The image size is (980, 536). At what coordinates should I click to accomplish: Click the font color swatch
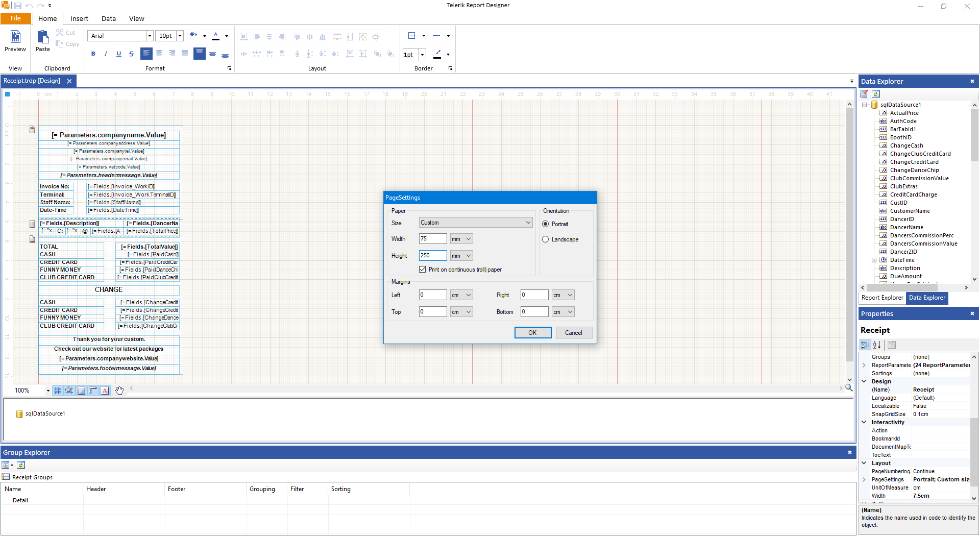pyautogui.click(x=216, y=36)
